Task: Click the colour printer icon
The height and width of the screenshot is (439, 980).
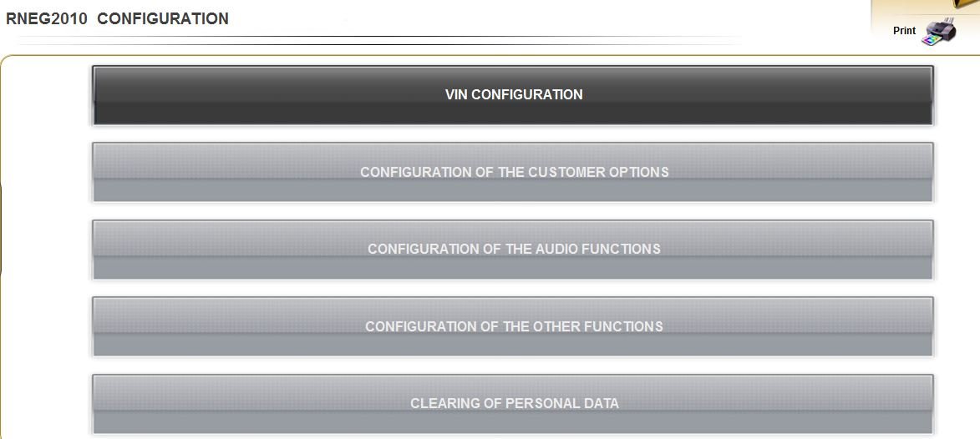Action: tap(939, 32)
